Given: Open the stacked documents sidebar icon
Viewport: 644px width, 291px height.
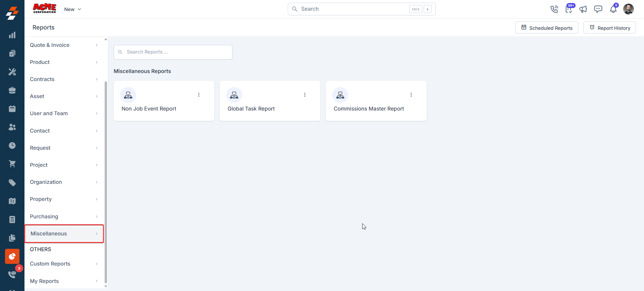Looking at the screenshot, I should [12, 238].
